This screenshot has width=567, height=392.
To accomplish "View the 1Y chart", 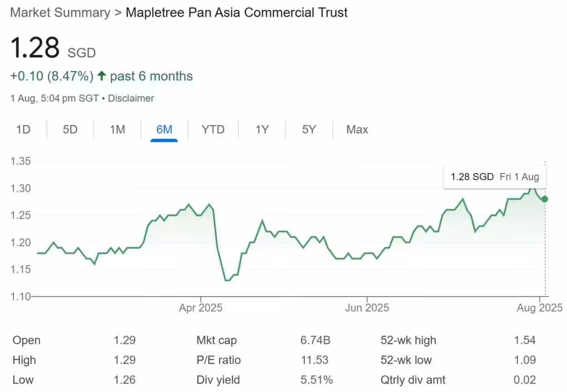I will (x=261, y=130).
